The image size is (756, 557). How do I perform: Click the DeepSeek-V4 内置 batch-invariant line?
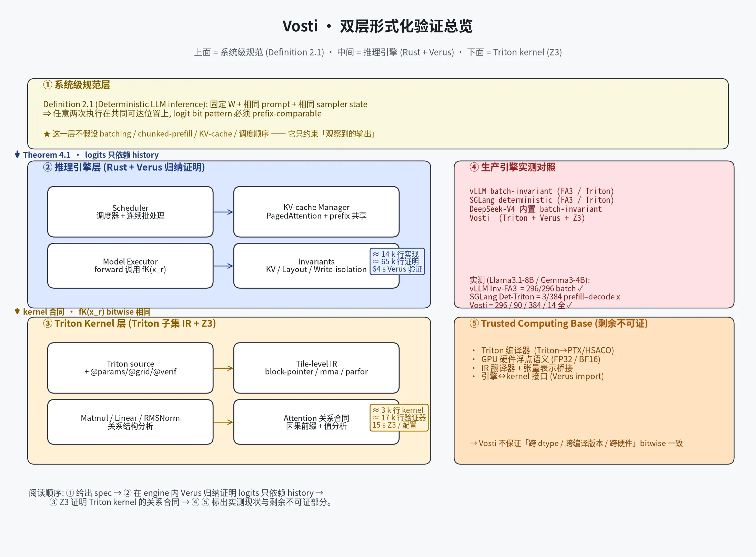(536, 209)
